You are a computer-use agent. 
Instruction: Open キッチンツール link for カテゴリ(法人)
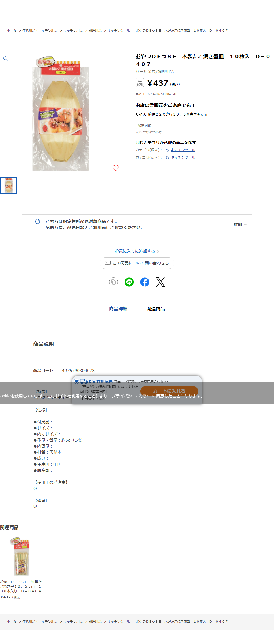(x=183, y=157)
